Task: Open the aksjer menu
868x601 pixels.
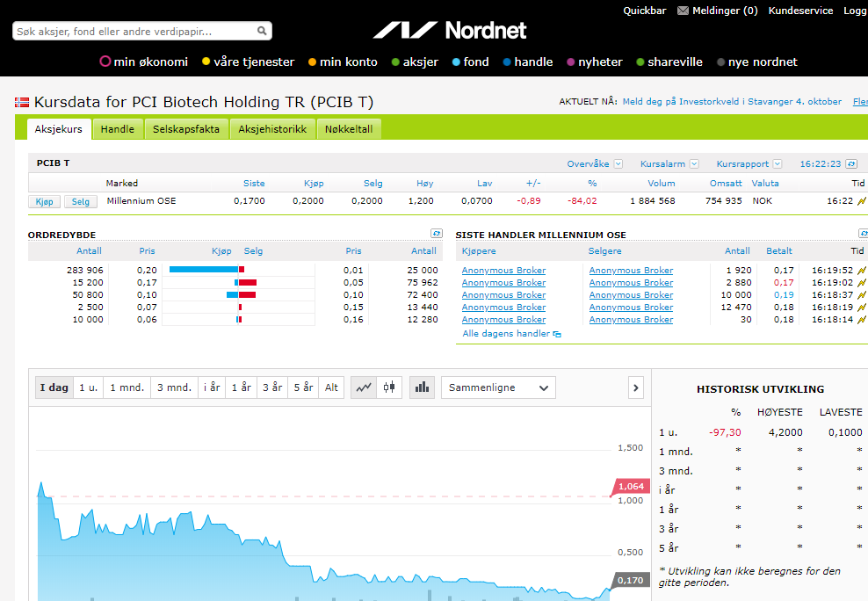Action: (x=415, y=62)
